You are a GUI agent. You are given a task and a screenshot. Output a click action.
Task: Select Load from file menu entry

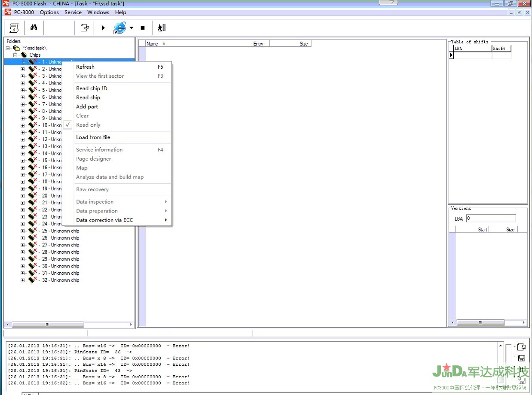pos(93,137)
